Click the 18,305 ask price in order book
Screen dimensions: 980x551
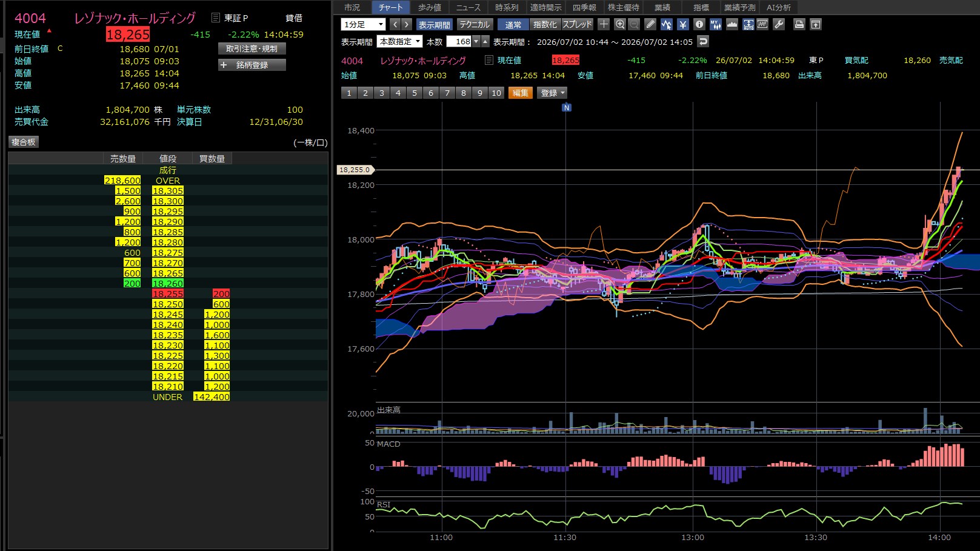[168, 190]
